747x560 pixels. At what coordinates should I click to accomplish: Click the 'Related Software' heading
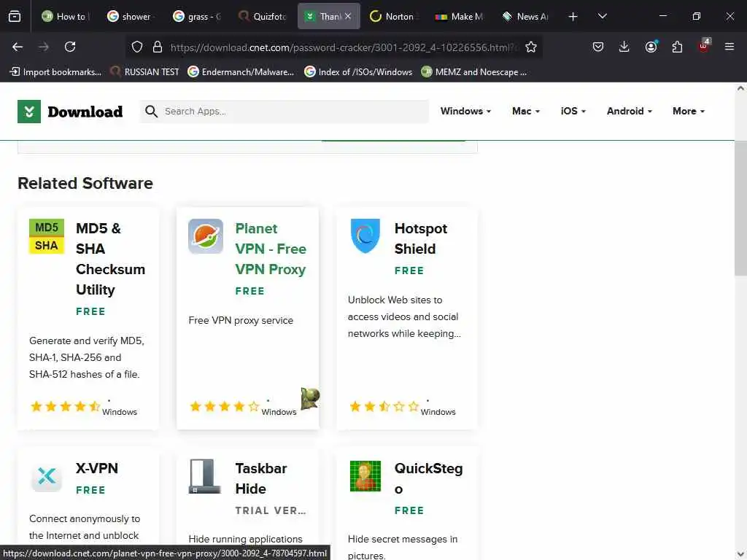pos(85,183)
